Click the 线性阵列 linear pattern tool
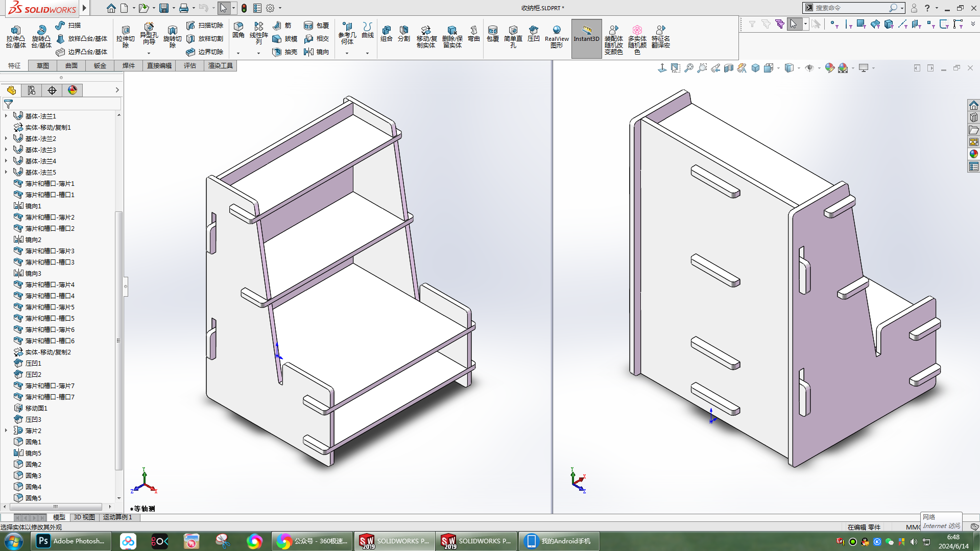 pos(258,33)
